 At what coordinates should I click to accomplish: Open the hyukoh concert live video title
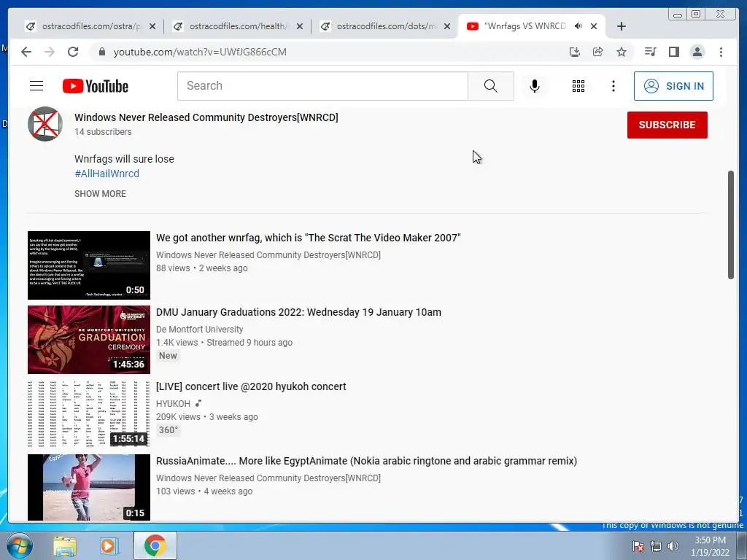251,386
